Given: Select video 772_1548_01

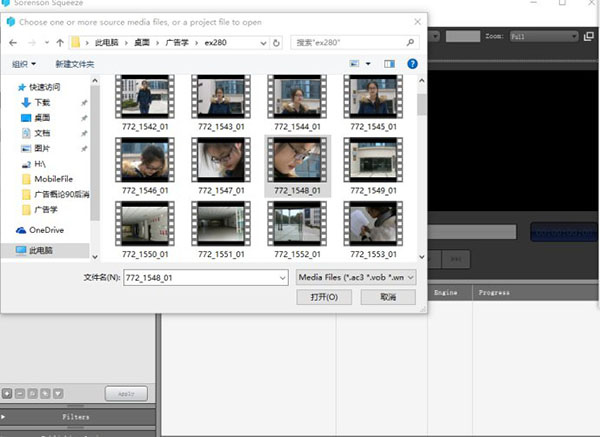Looking at the screenshot, I should click(297, 166).
